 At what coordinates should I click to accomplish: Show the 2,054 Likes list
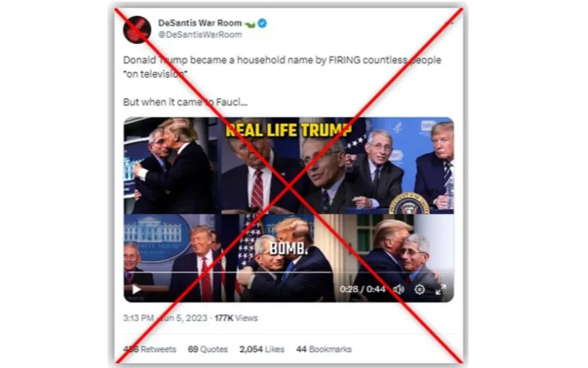[x=262, y=349]
